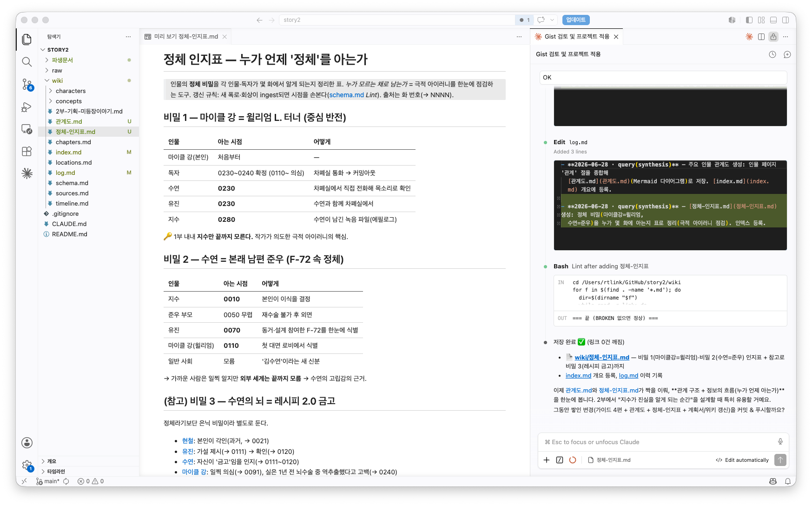Open editor group more actions menu
The image size is (812, 506).
coord(519,37)
